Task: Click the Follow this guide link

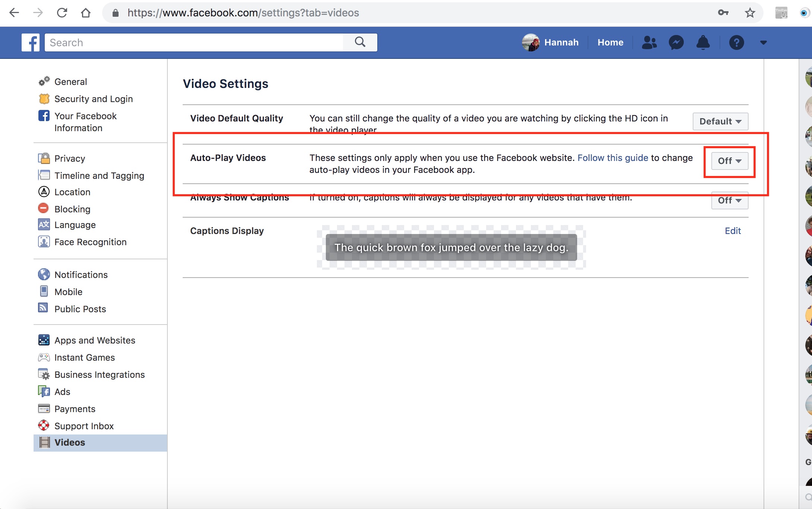Action: point(613,158)
